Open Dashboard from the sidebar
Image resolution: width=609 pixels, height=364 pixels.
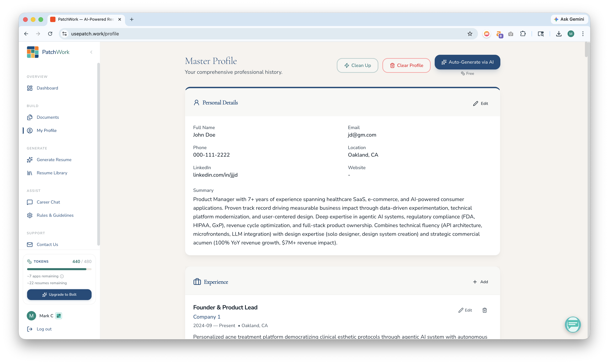click(x=47, y=88)
